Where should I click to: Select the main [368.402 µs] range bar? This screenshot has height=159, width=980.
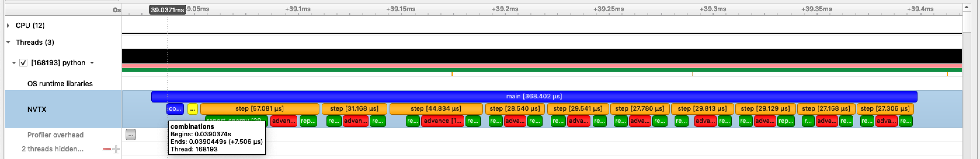click(x=534, y=96)
